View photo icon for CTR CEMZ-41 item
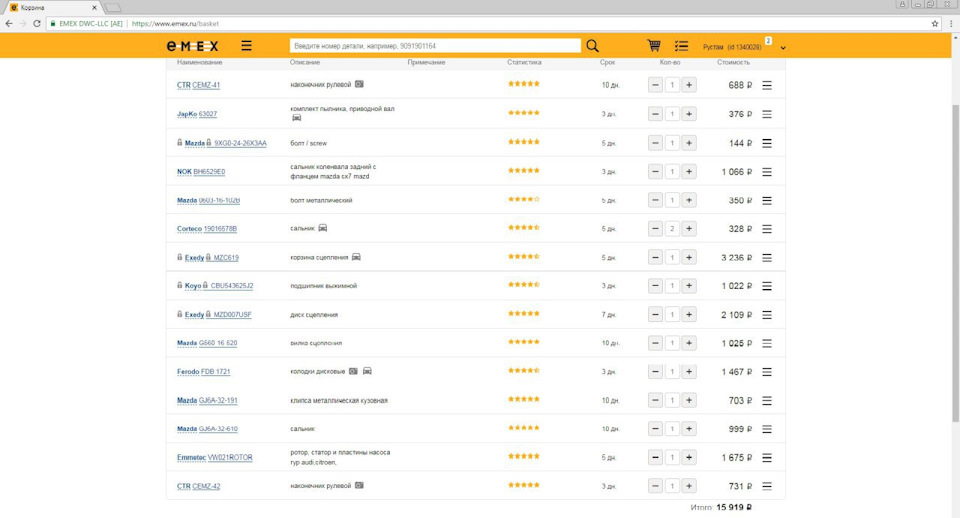This screenshot has width=960, height=518. pos(359,84)
